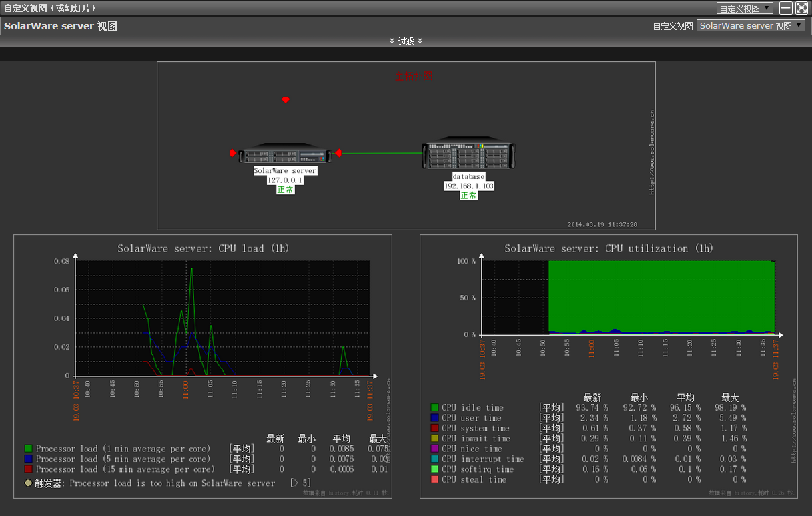Screen dimensions: 812x516
Task: Click red swatch for 15 min Processor load
Action: (x=28, y=469)
